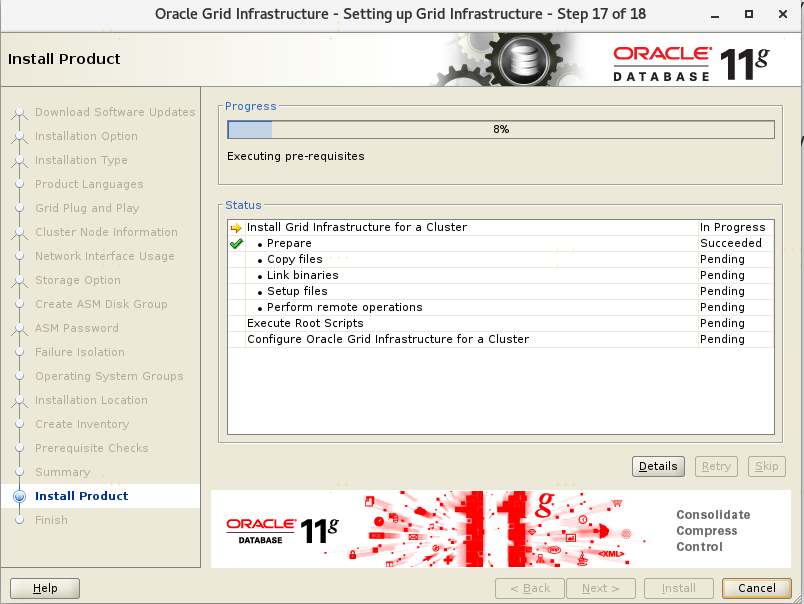Click the Summary step bullet marker
Viewport: 804px width, 604px height.
coord(19,472)
